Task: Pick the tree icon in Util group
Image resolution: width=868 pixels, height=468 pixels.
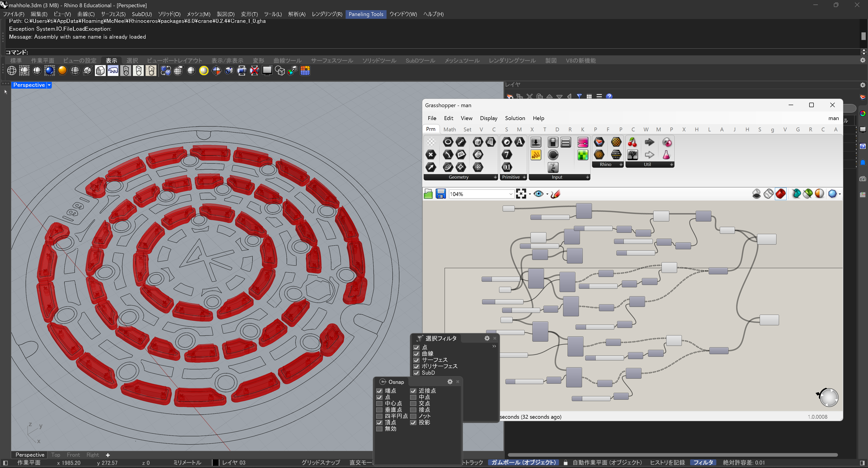Action: [x=632, y=155]
